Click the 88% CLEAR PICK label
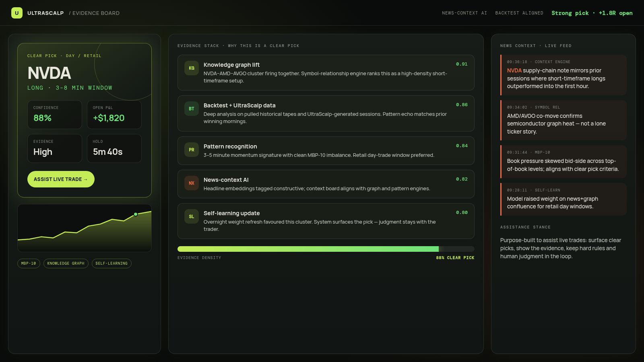The height and width of the screenshot is (362, 644). [x=455, y=258]
